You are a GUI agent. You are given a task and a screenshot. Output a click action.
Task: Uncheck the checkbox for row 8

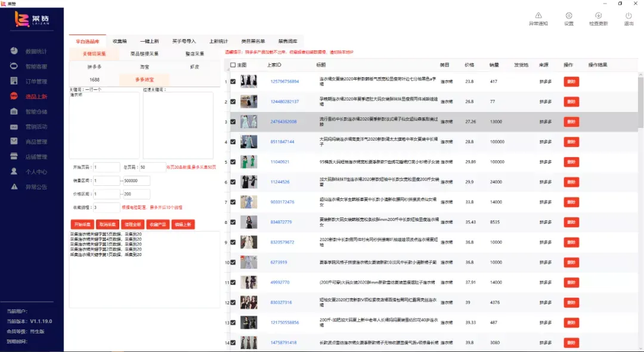pyautogui.click(x=233, y=222)
